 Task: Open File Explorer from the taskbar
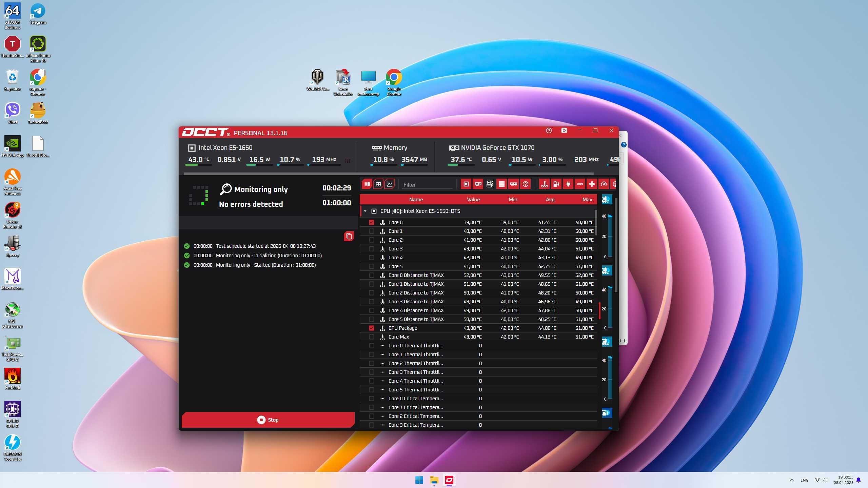pyautogui.click(x=434, y=480)
